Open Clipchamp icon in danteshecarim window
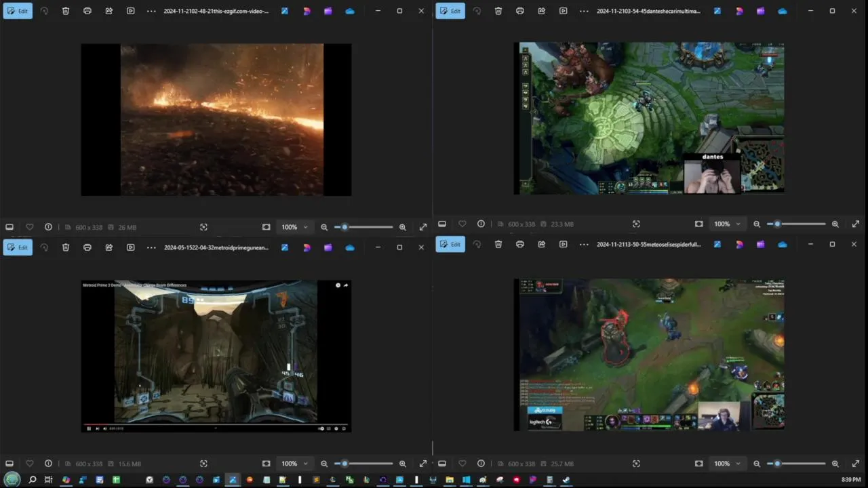This screenshot has width=868, height=488. pyautogui.click(x=761, y=11)
